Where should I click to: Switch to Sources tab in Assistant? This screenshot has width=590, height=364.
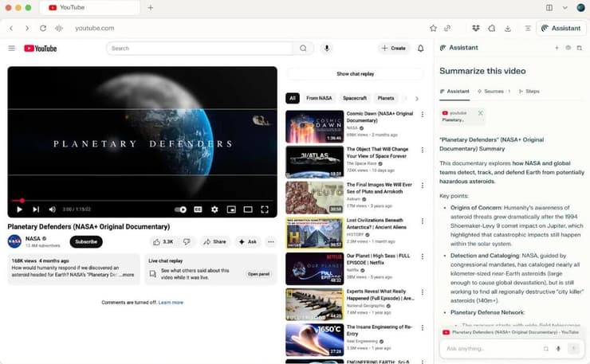494,92
